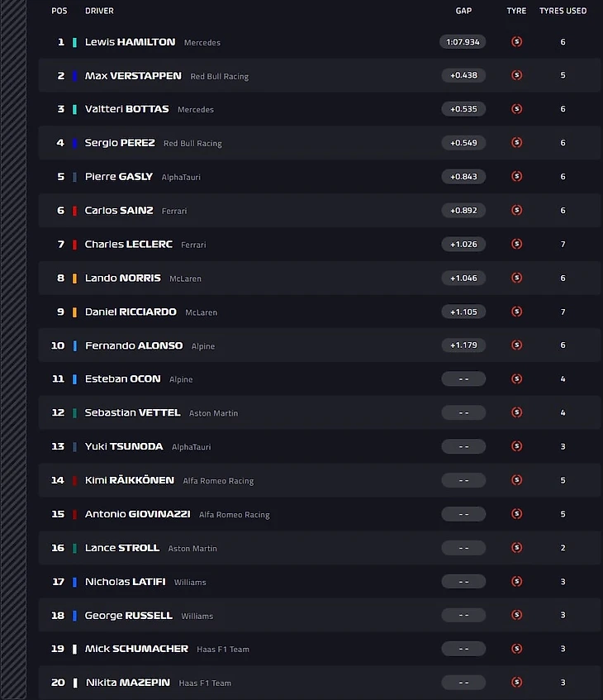The height and width of the screenshot is (700, 603).
Task: Click the TYRES USED column header
Action: point(563,11)
